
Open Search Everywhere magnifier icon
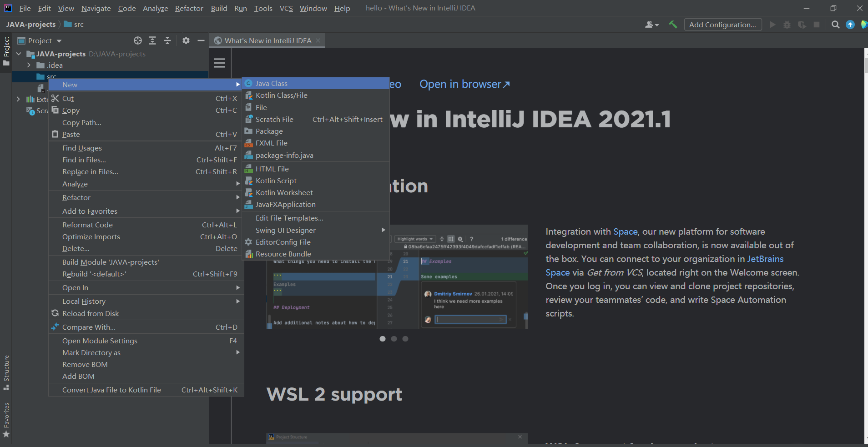[x=835, y=25]
